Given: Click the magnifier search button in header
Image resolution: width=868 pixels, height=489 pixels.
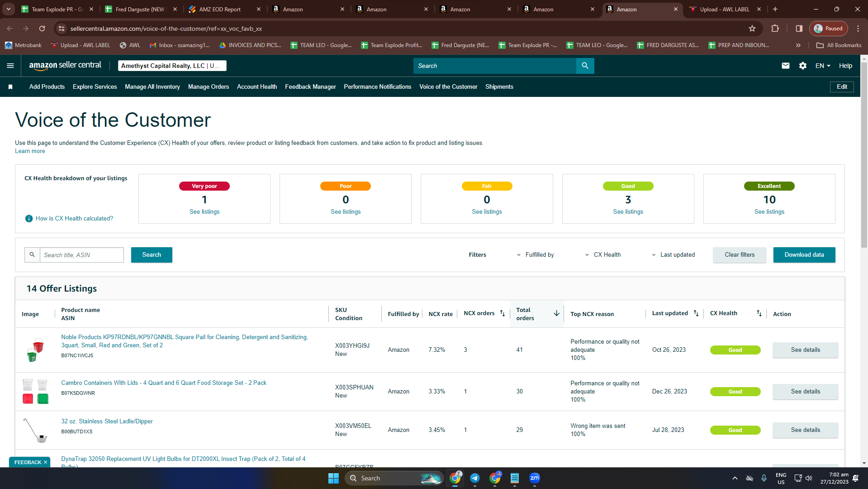Looking at the screenshot, I should point(585,66).
